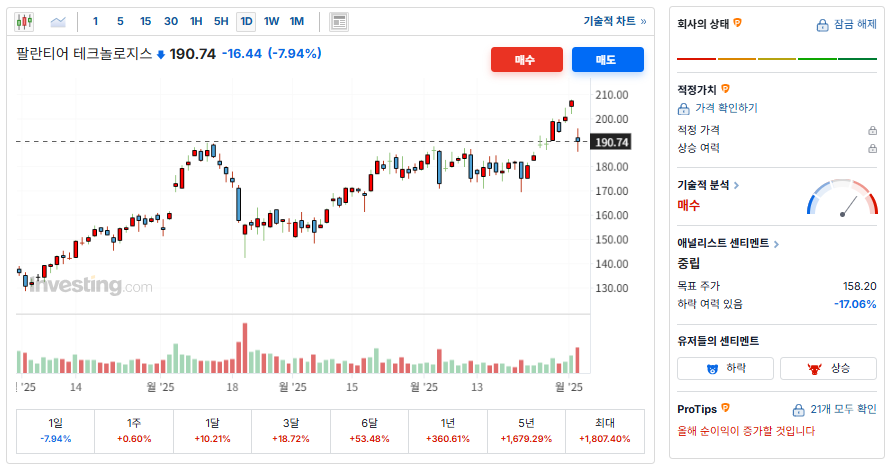The width and height of the screenshot is (887, 473).
Task: Select the 5년 performance range
Action: (526, 431)
